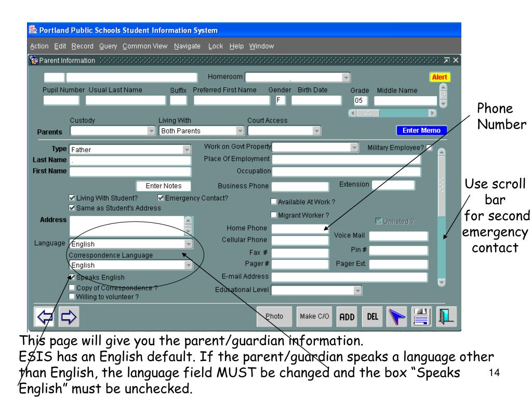Image resolution: width=532 pixels, height=399 pixels.
Task: Check Willing to volunteer box
Action: [x=72, y=297]
